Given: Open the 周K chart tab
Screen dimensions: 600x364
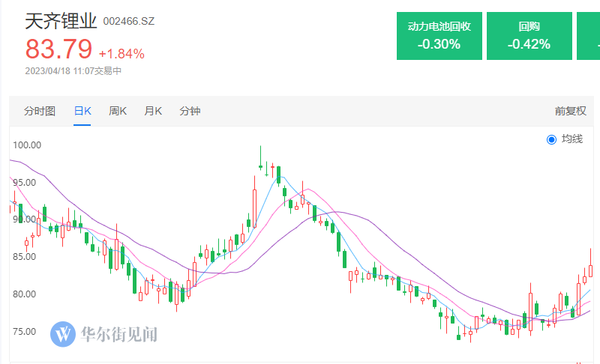Looking at the screenshot, I should pyautogui.click(x=118, y=111).
